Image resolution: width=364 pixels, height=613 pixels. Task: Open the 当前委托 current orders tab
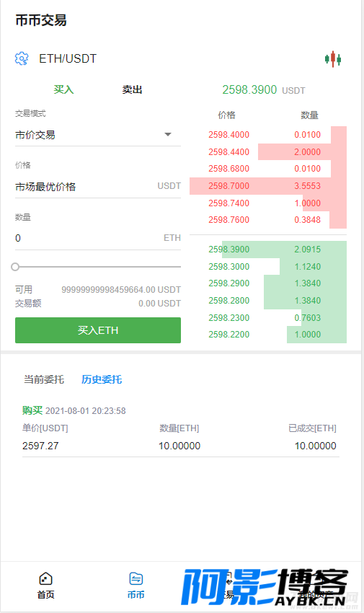tap(44, 379)
